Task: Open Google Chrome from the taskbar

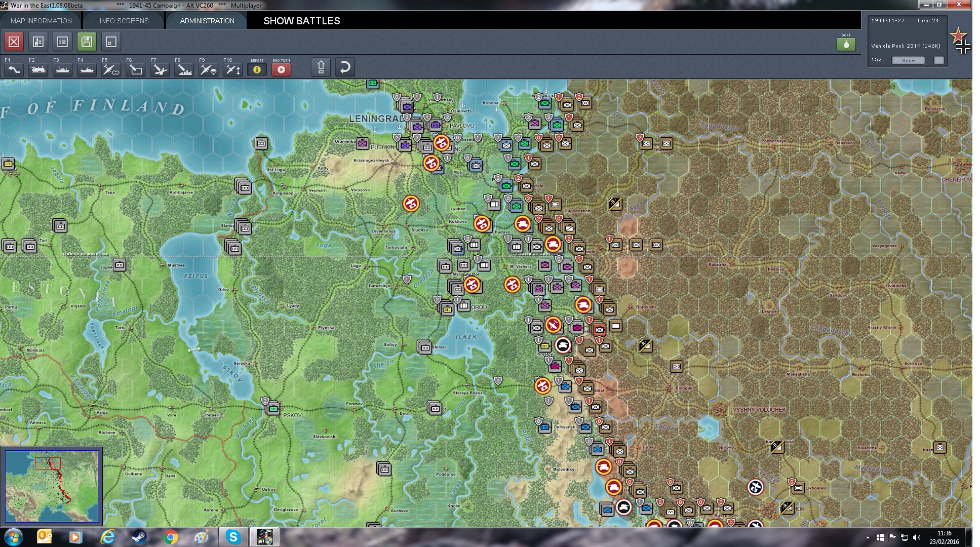Action: coord(170,537)
